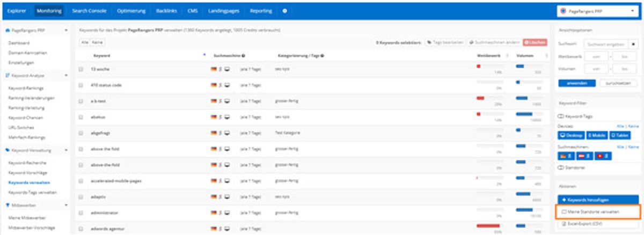Click the German flag icon for 13 woche
Screen dimensions: 644x235
pyautogui.click(x=214, y=69)
